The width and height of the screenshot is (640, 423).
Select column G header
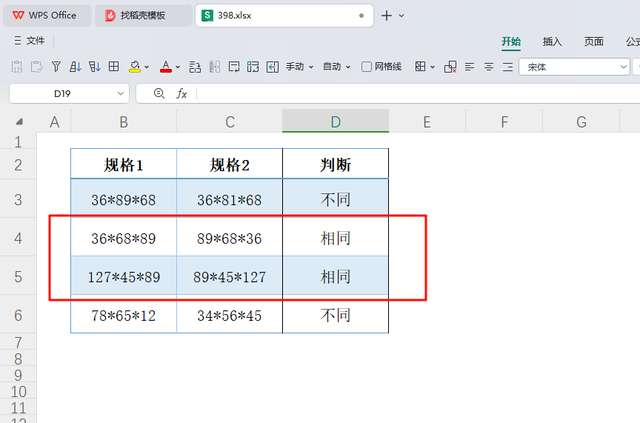581,122
